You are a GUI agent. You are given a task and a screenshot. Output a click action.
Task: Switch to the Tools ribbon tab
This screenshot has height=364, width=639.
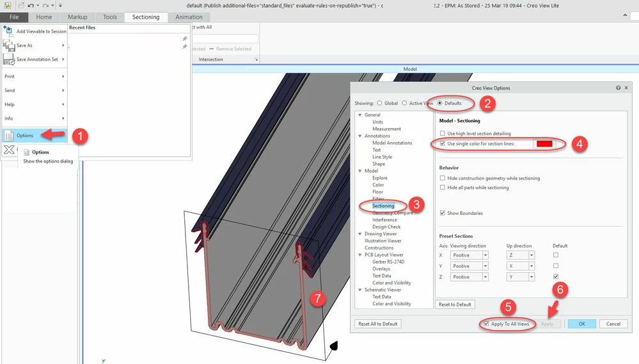110,17
